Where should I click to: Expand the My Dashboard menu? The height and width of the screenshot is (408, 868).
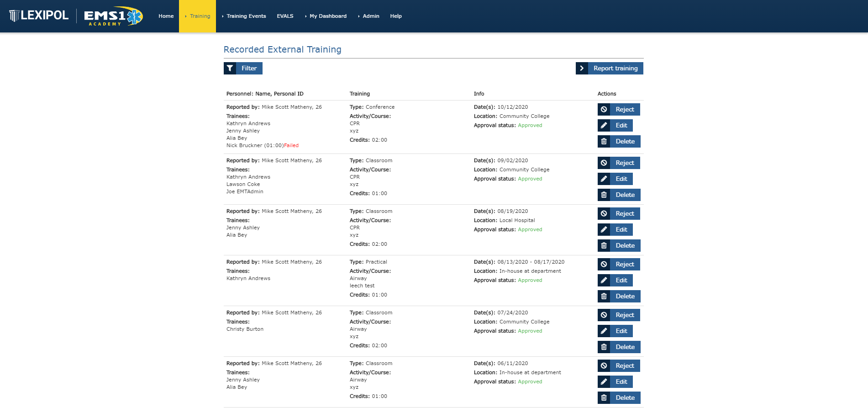[326, 16]
